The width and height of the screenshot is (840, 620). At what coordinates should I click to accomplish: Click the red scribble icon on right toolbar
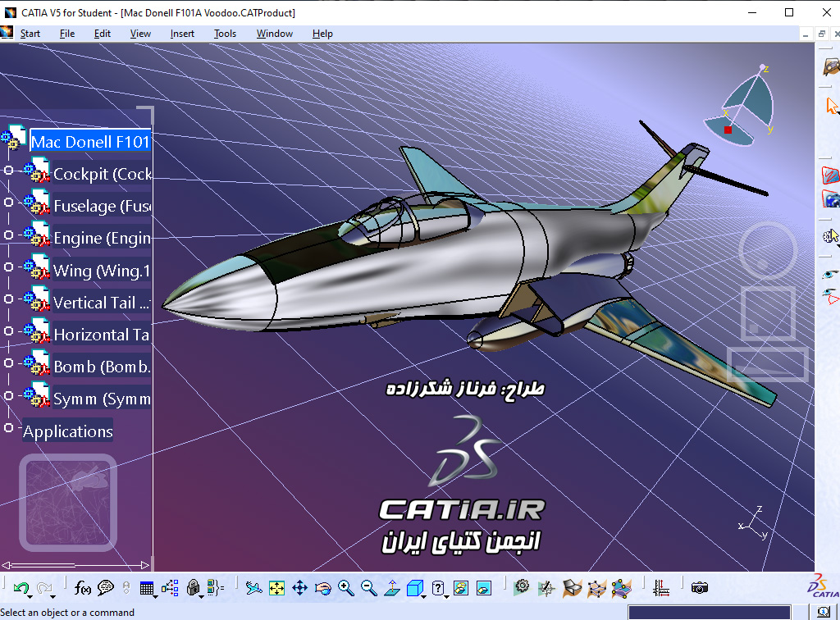[831, 175]
